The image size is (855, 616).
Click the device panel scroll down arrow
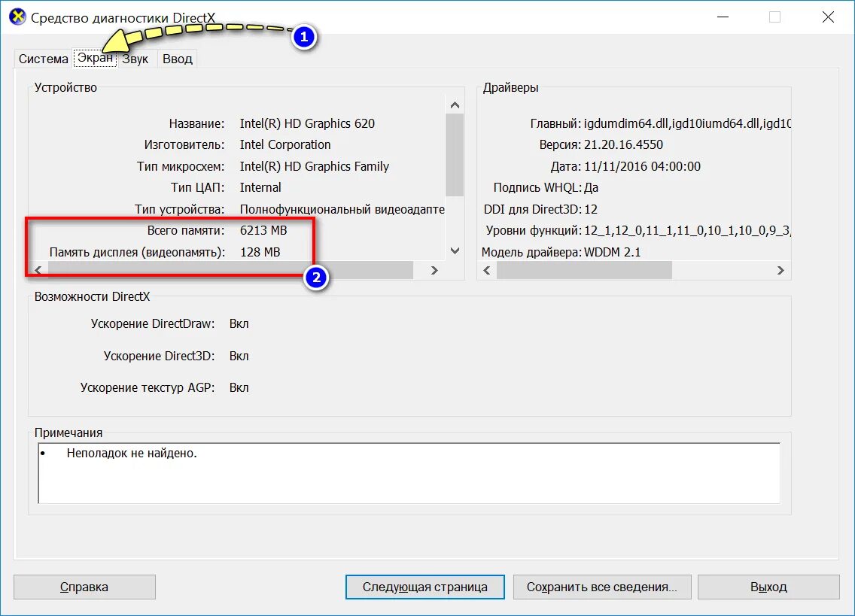coord(455,250)
